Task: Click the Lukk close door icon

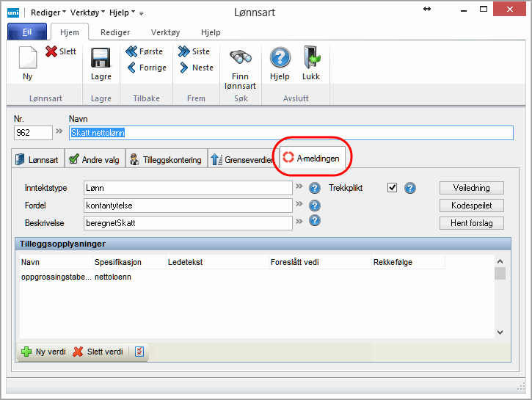Action: coord(311,59)
